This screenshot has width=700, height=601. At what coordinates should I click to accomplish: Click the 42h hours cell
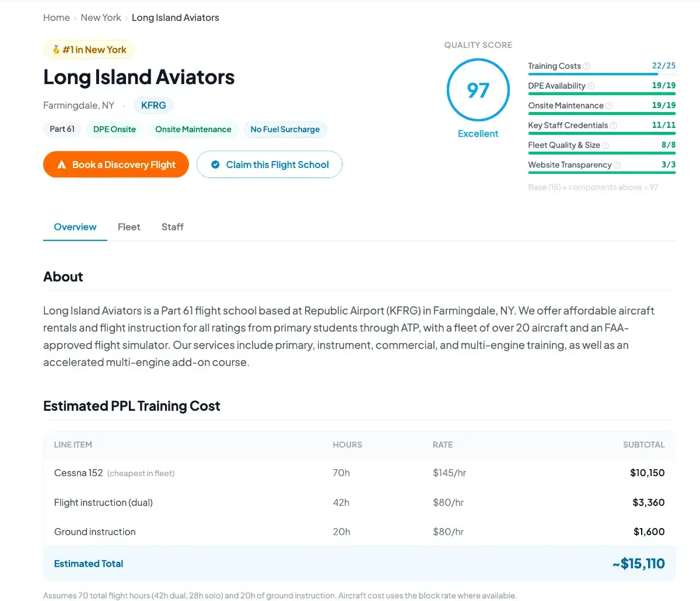pyautogui.click(x=341, y=502)
